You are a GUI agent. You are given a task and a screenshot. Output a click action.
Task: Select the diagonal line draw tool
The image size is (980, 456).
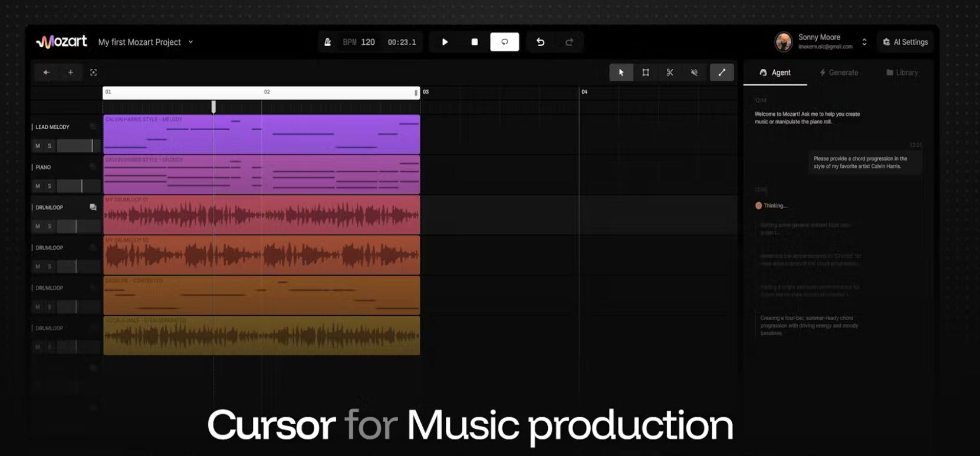(722, 72)
